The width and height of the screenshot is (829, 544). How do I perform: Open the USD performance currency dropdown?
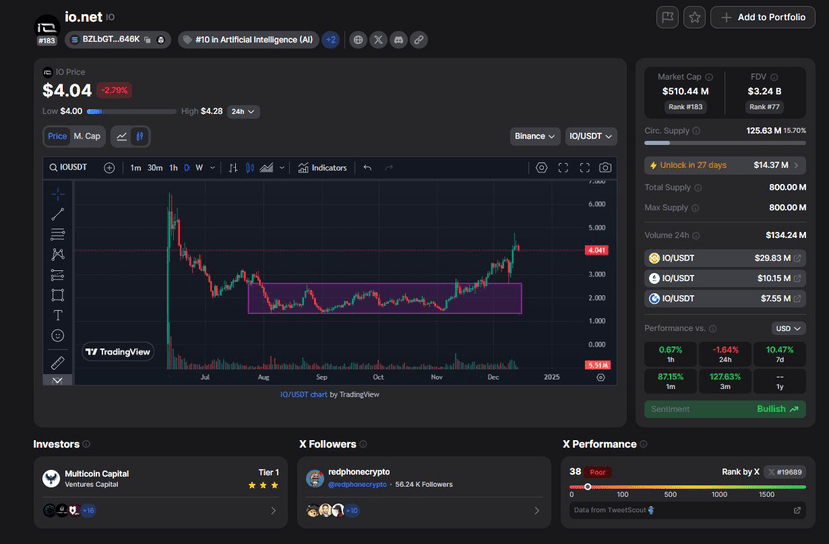point(788,328)
